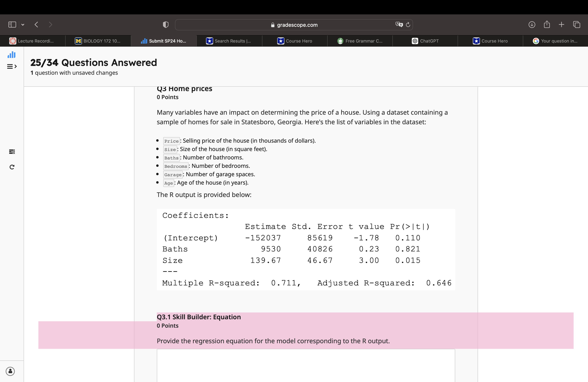Click the translate page icon in address bar
The height and width of the screenshot is (382, 588).
click(x=399, y=24)
